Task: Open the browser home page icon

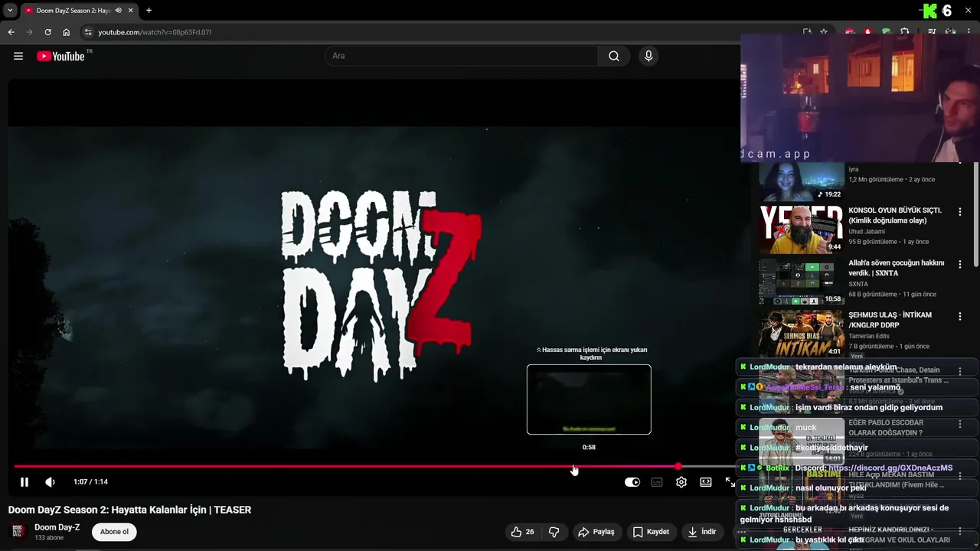Action: click(66, 32)
